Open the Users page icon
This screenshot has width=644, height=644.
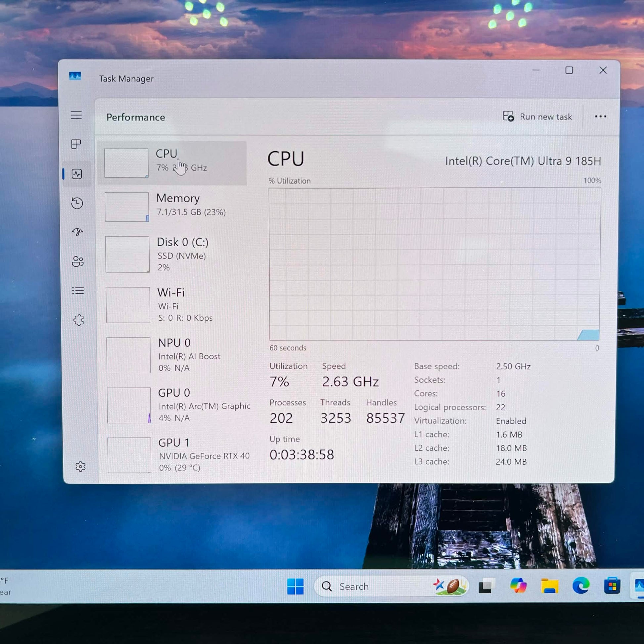(78, 261)
